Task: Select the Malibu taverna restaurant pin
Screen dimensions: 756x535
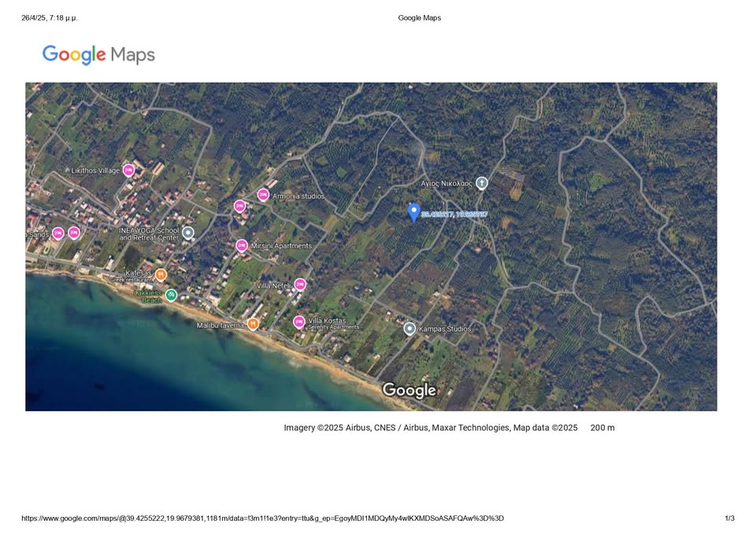Action: 253,324
